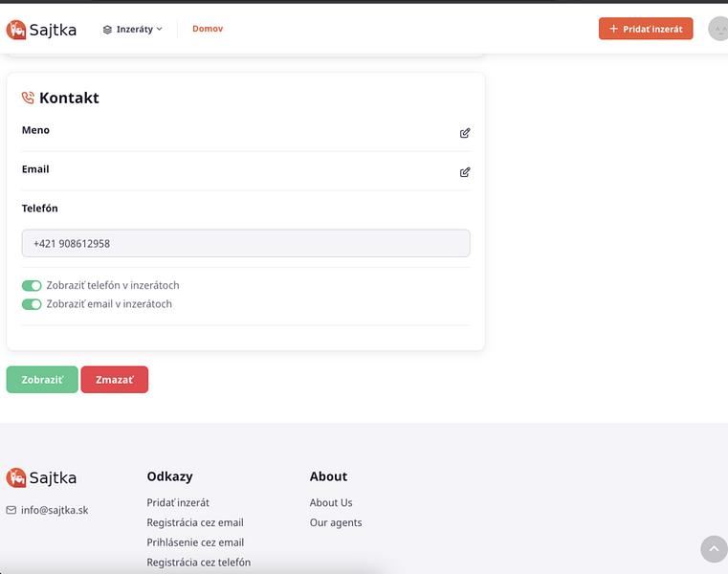The height and width of the screenshot is (574, 728).
Task: Toggle off showing email in listings
Action: 32,304
